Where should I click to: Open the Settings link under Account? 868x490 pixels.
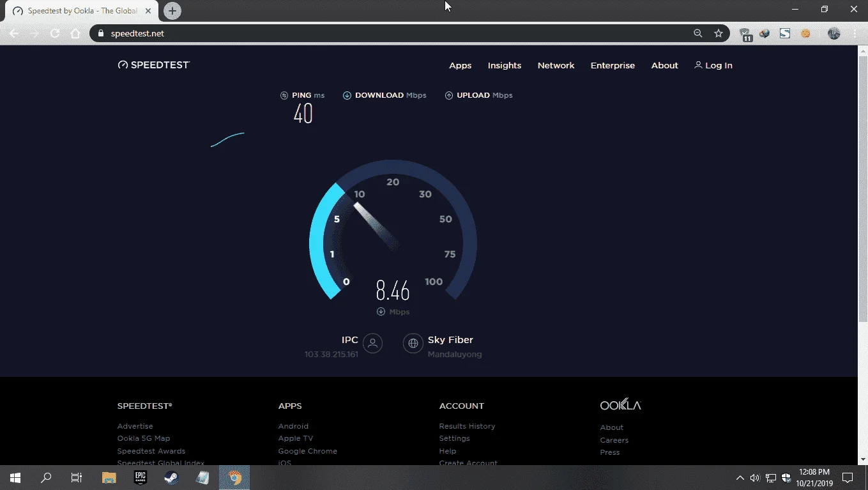pos(454,438)
